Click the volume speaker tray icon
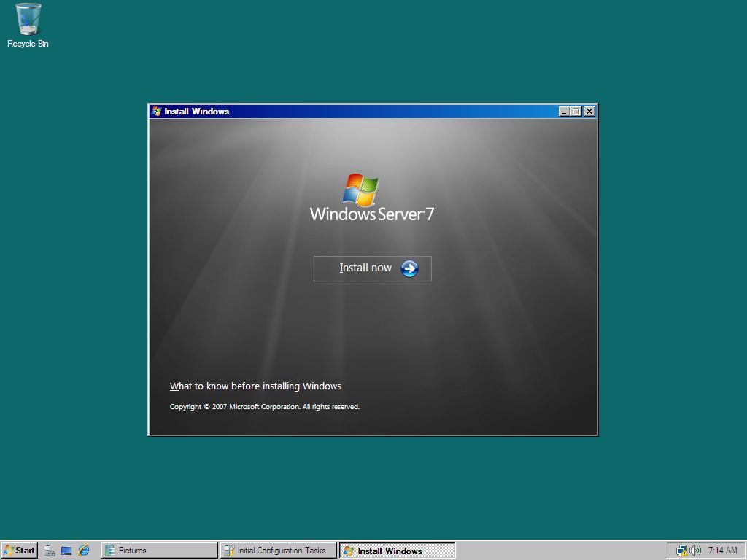 (x=693, y=551)
